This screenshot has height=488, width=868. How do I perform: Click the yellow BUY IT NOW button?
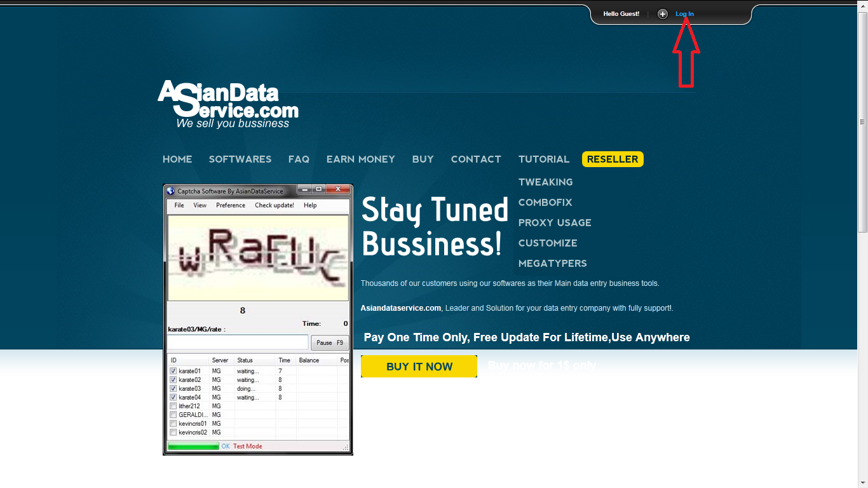(x=419, y=367)
